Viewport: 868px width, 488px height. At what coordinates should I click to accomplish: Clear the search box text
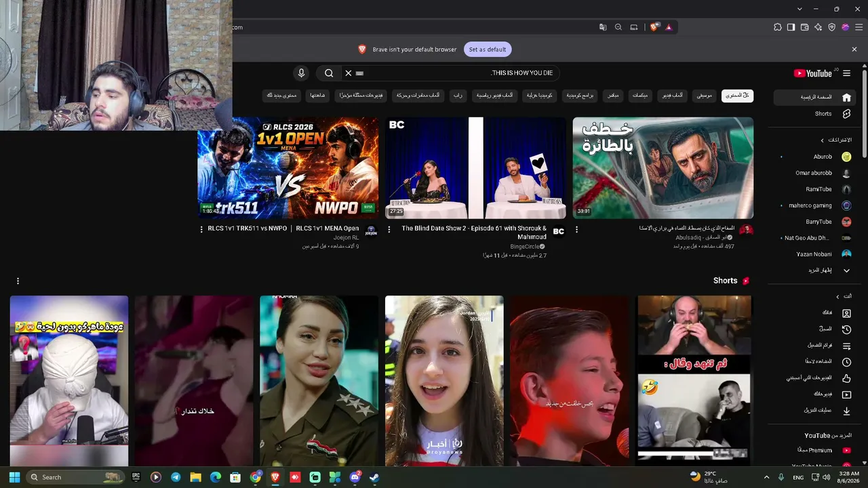pyautogui.click(x=349, y=73)
